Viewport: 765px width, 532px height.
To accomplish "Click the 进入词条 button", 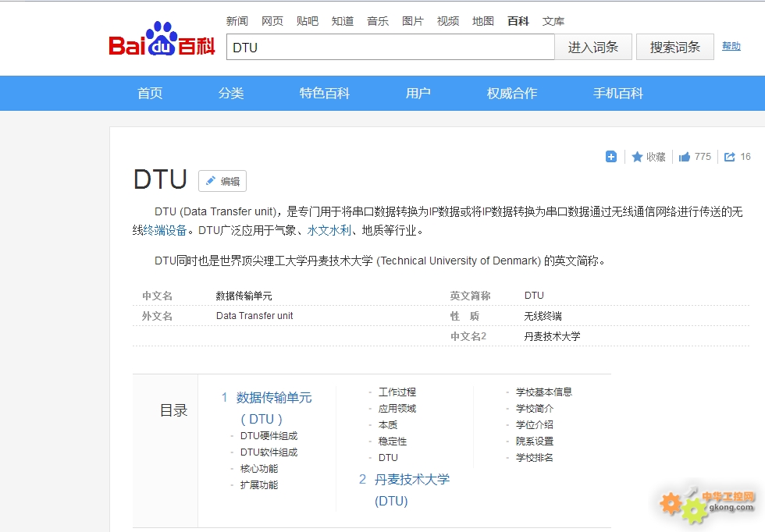I will click(x=593, y=47).
